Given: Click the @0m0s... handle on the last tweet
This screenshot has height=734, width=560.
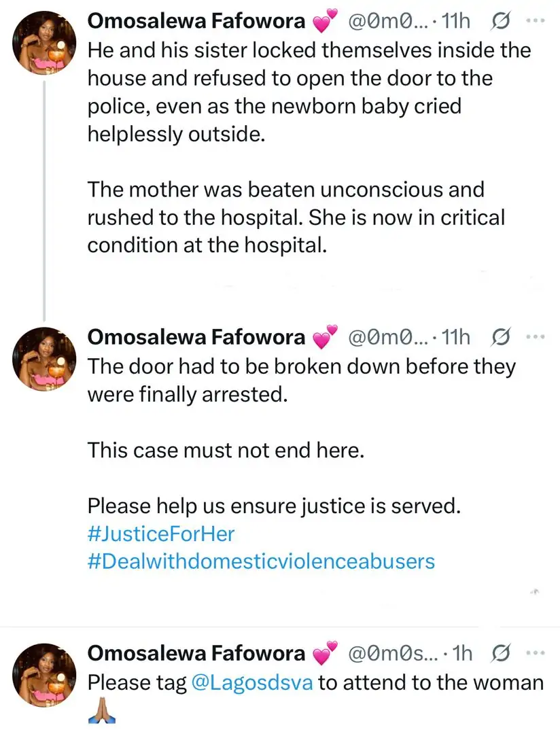Looking at the screenshot, I should [x=389, y=653].
